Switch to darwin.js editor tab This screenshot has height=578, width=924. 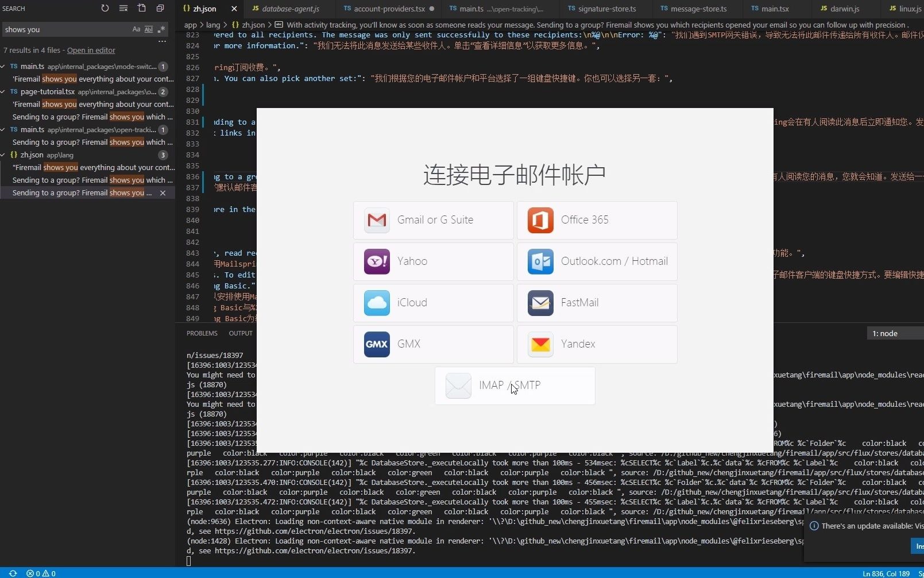coord(844,9)
